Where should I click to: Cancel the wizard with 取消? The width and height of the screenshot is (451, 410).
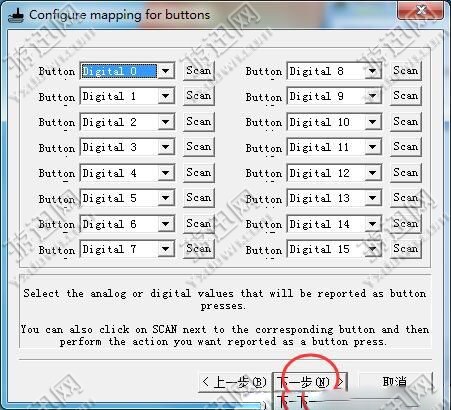tap(395, 382)
